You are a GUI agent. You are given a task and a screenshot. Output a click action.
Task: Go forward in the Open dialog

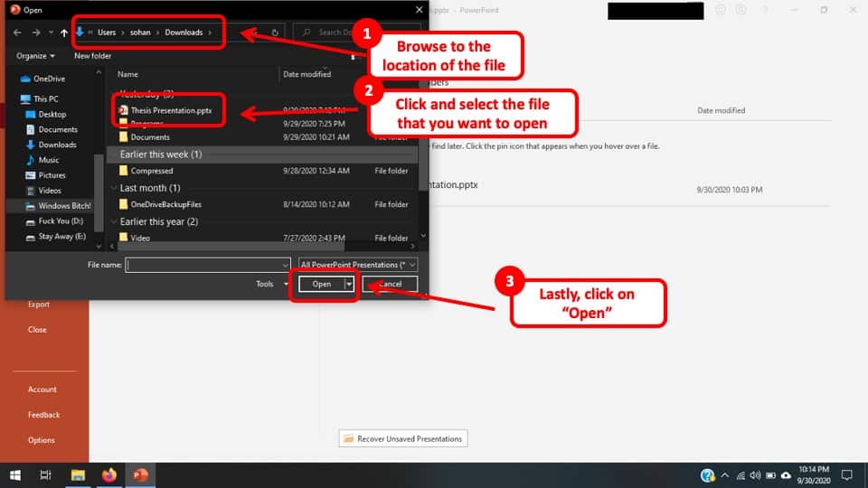pyautogui.click(x=36, y=33)
